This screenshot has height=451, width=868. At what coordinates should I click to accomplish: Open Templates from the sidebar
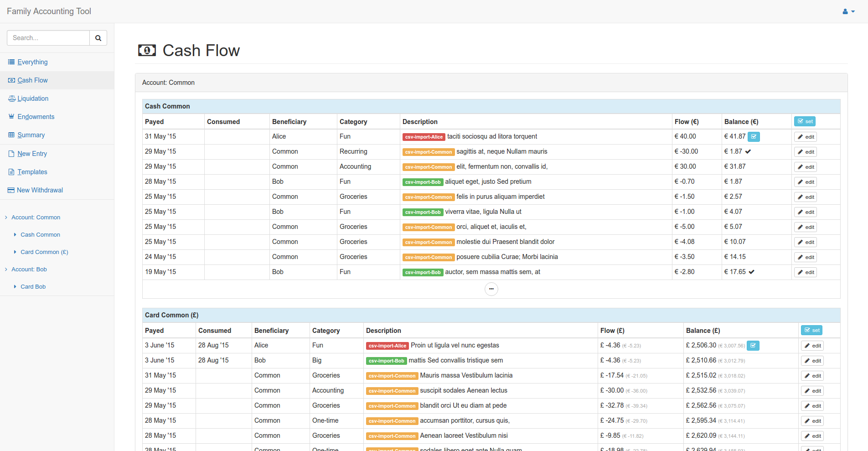coord(32,172)
